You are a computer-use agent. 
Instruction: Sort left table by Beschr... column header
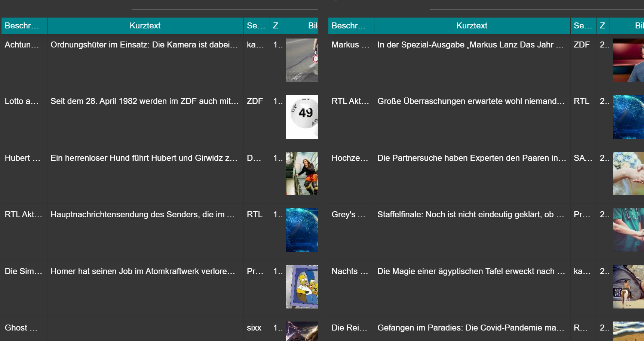pos(24,26)
